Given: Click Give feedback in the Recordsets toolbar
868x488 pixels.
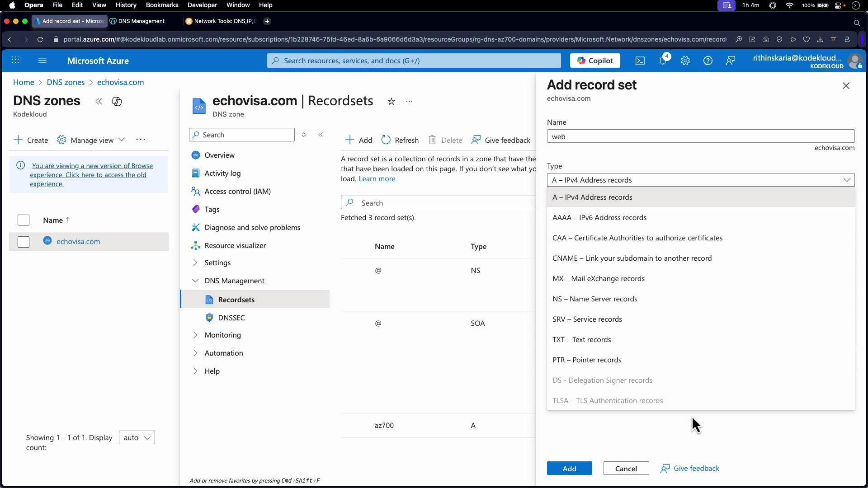Looking at the screenshot, I should [x=501, y=140].
